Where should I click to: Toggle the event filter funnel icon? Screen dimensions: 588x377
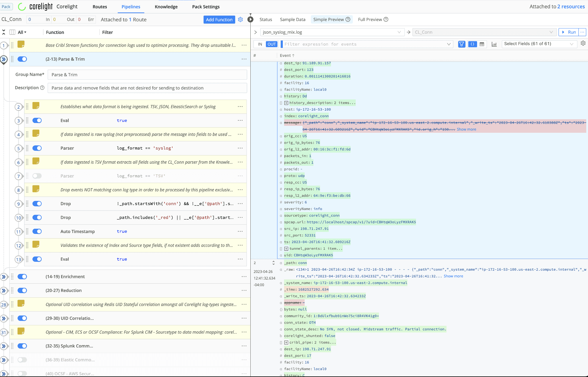pyautogui.click(x=461, y=44)
